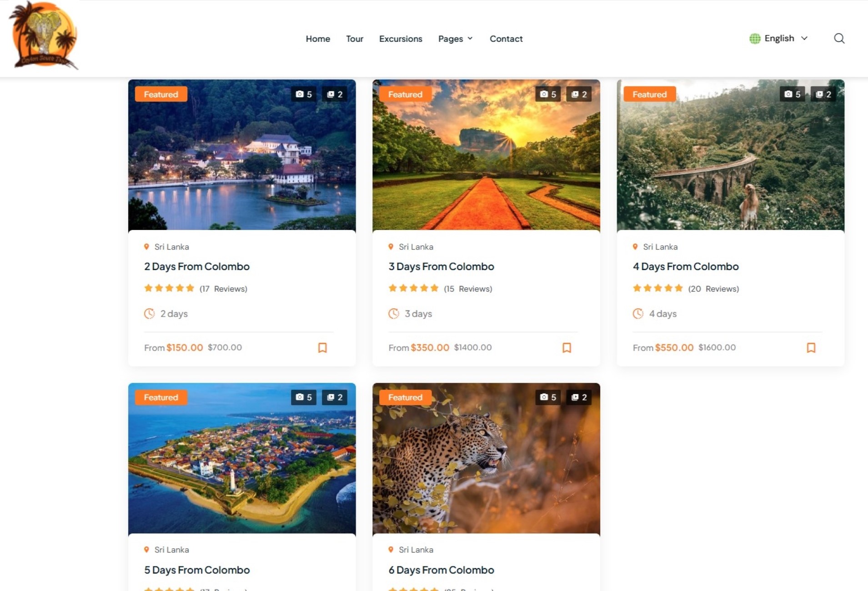
Task: Click the Contact navigation link
Action: click(506, 39)
